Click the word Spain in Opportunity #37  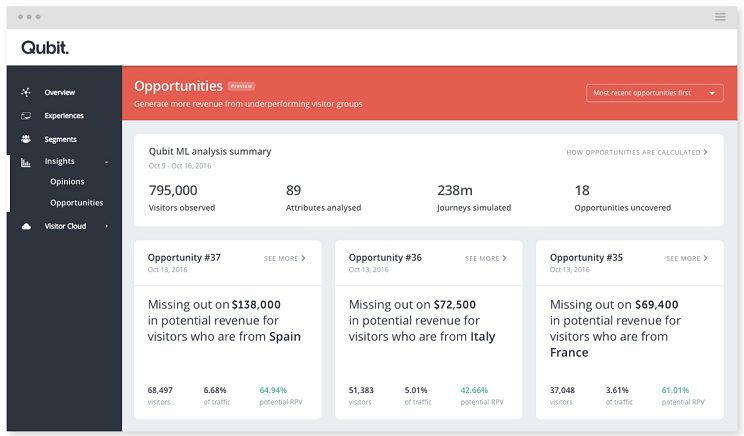click(285, 337)
